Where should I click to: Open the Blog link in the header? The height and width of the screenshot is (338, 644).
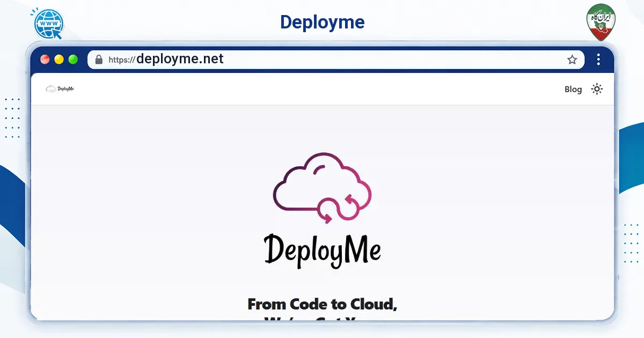[x=573, y=89]
